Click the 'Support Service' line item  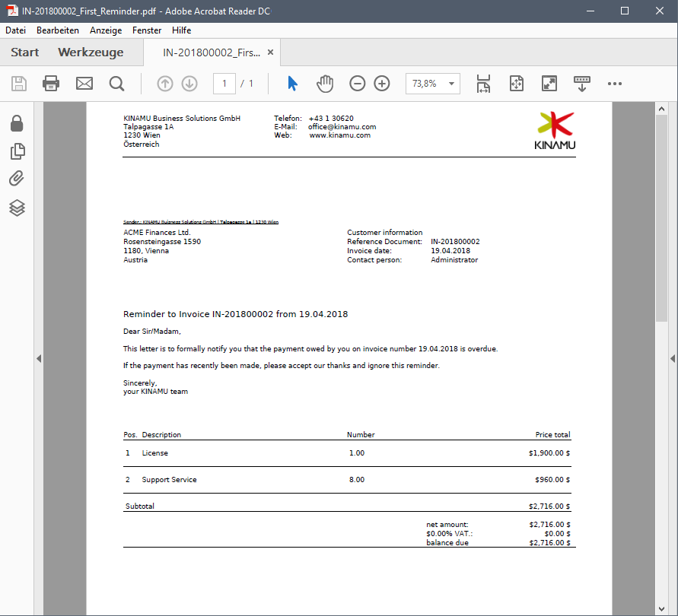[169, 480]
